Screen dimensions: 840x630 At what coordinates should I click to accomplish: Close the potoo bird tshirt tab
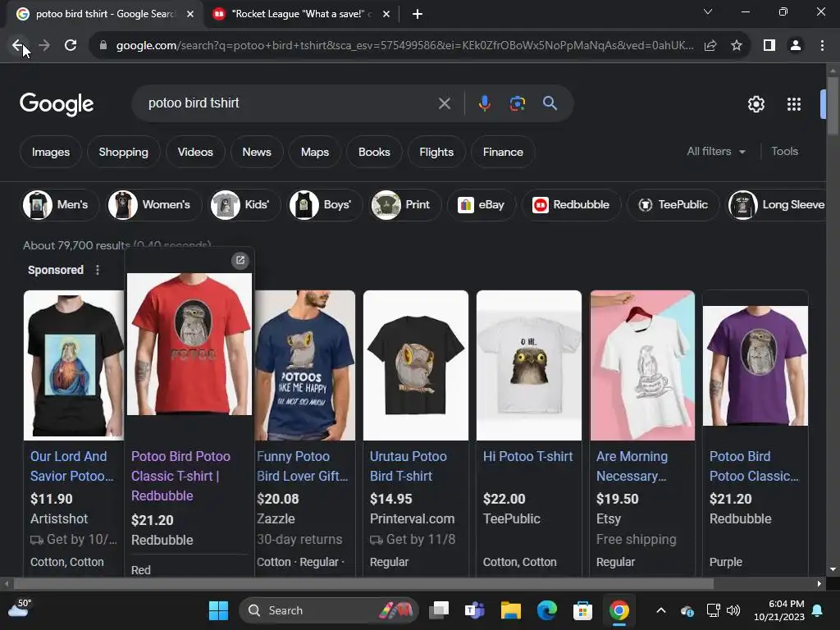coord(190,14)
